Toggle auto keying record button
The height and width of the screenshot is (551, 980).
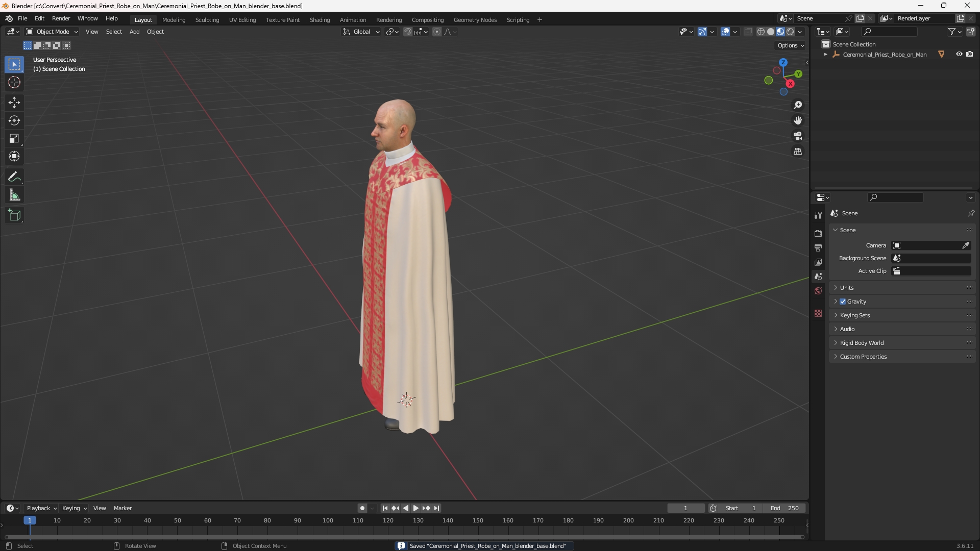coord(362,508)
